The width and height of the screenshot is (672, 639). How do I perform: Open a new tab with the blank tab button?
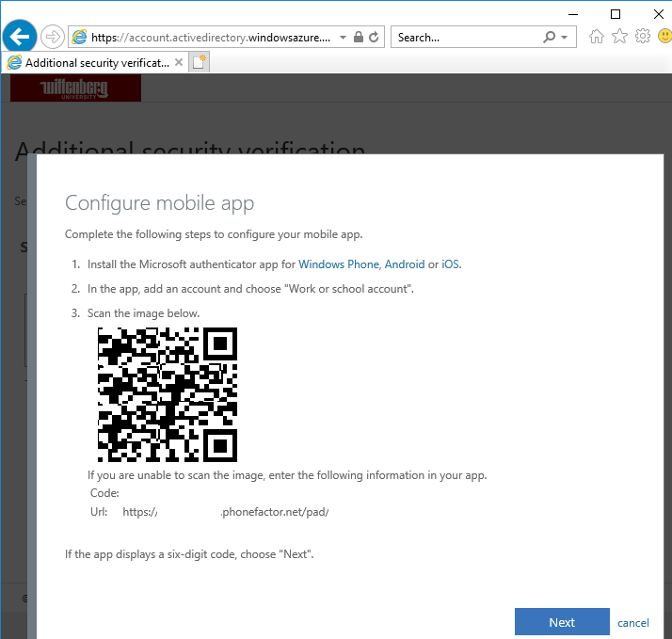(199, 62)
